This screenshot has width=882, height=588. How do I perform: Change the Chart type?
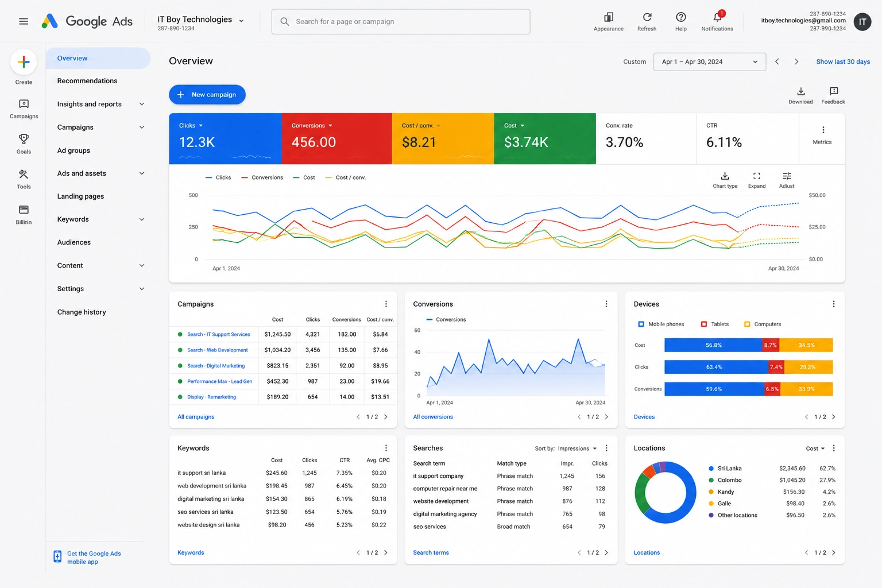[x=725, y=180]
